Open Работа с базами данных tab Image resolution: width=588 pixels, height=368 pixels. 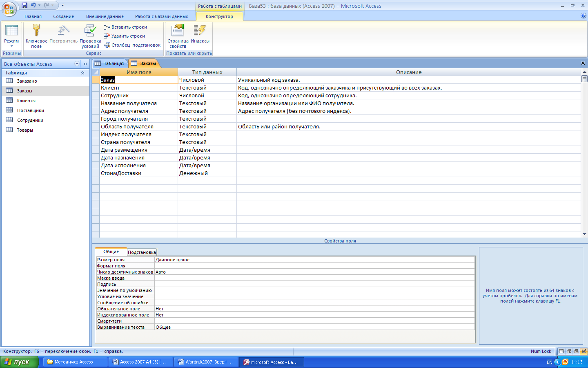pyautogui.click(x=161, y=16)
